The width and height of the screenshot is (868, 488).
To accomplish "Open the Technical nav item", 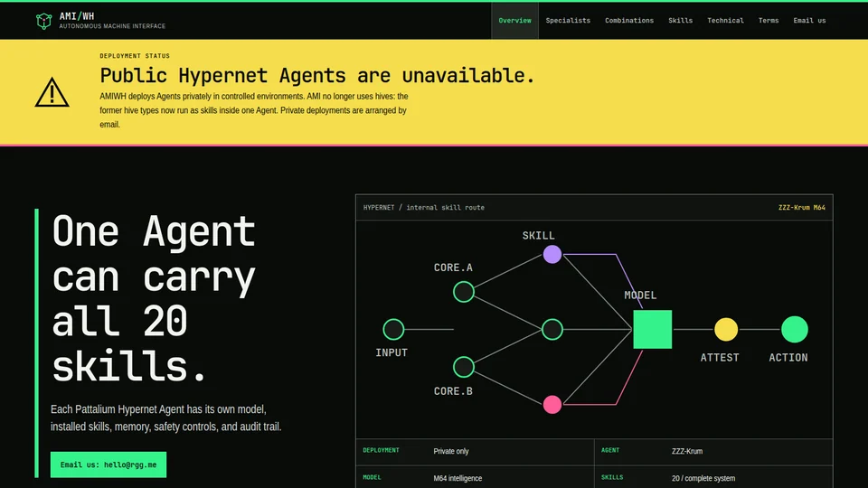I will (x=725, y=21).
